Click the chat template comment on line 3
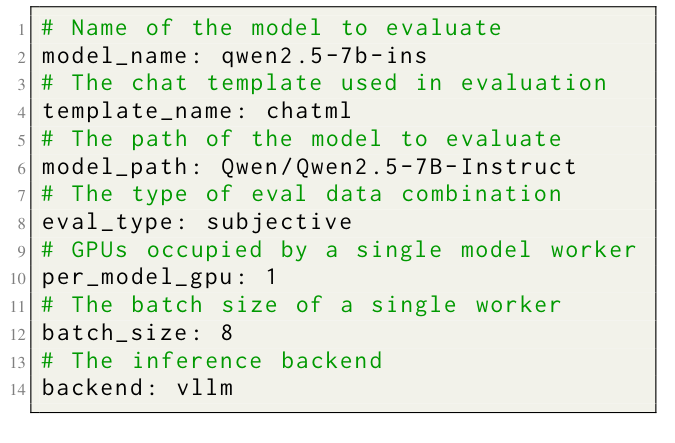Viewport: 675px width, 443px height. tap(324, 83)
